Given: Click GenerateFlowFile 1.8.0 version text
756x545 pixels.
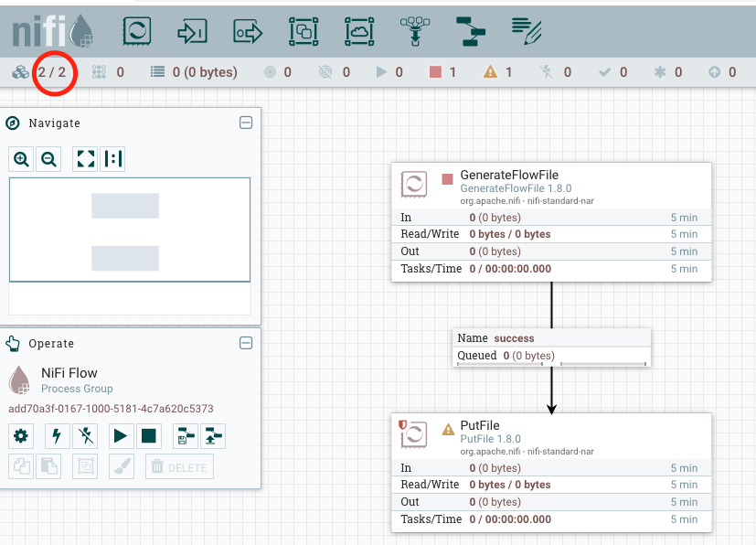Looking at the screenshot, I should (x=516, y=188).
